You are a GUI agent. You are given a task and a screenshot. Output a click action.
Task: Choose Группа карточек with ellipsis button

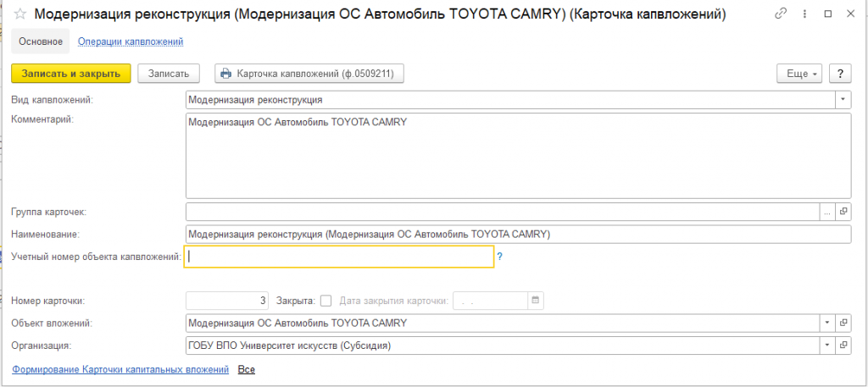coord(827,211)
